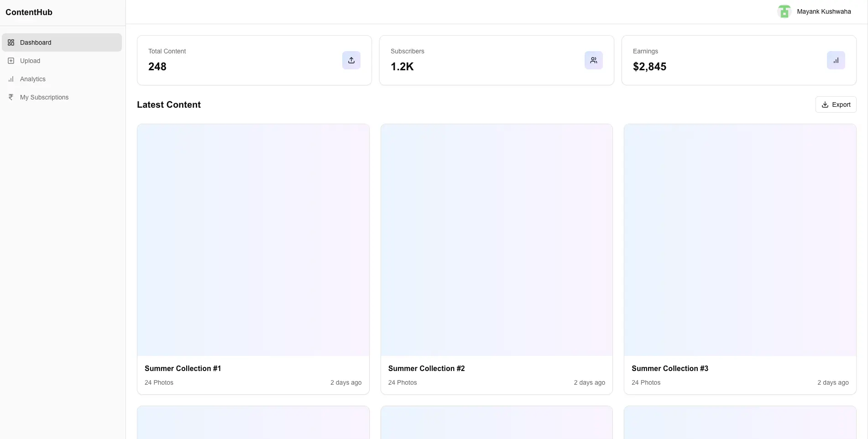Screen dimensions: 868x439
Task: Click the Dashboard grid icon in sidebar
Action: pos(11,42)
